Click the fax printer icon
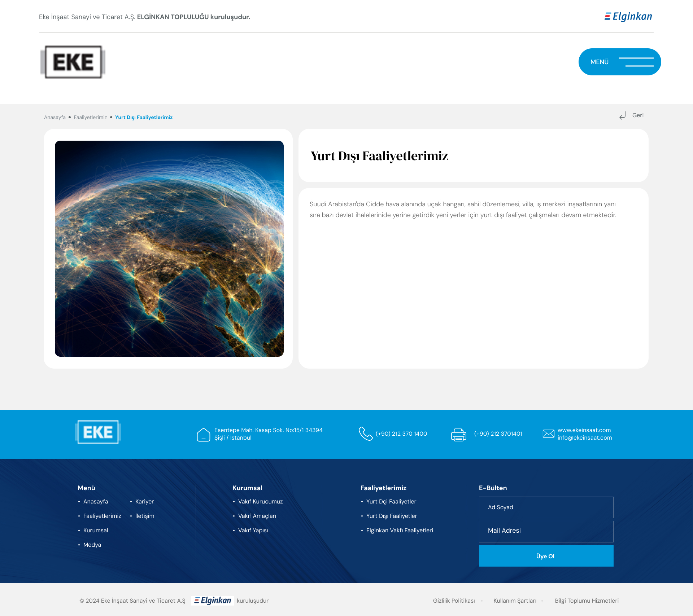 pos(458,435)
